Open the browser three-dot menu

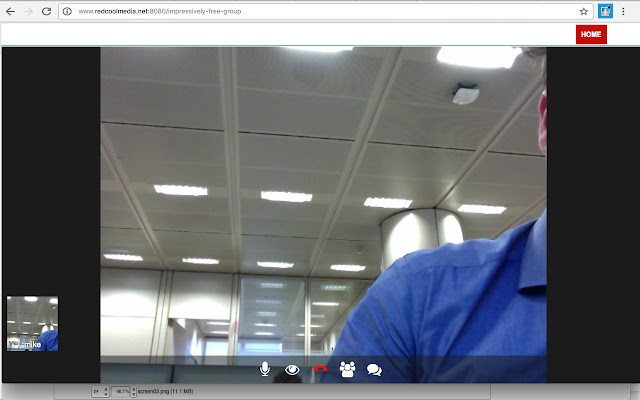click(x=623, y=11)
